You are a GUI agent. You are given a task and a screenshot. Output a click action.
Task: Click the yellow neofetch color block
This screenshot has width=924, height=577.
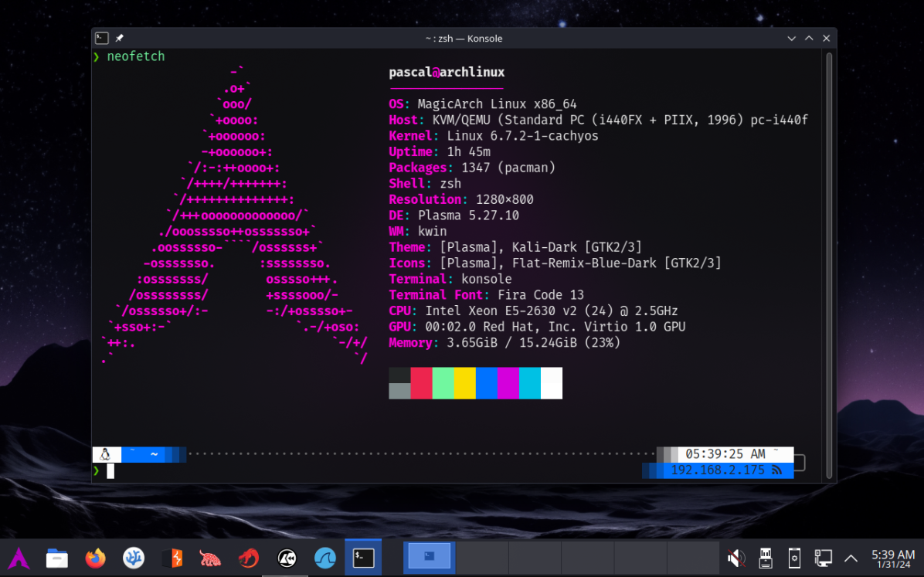pyautogui.click(x=464, y=383)
